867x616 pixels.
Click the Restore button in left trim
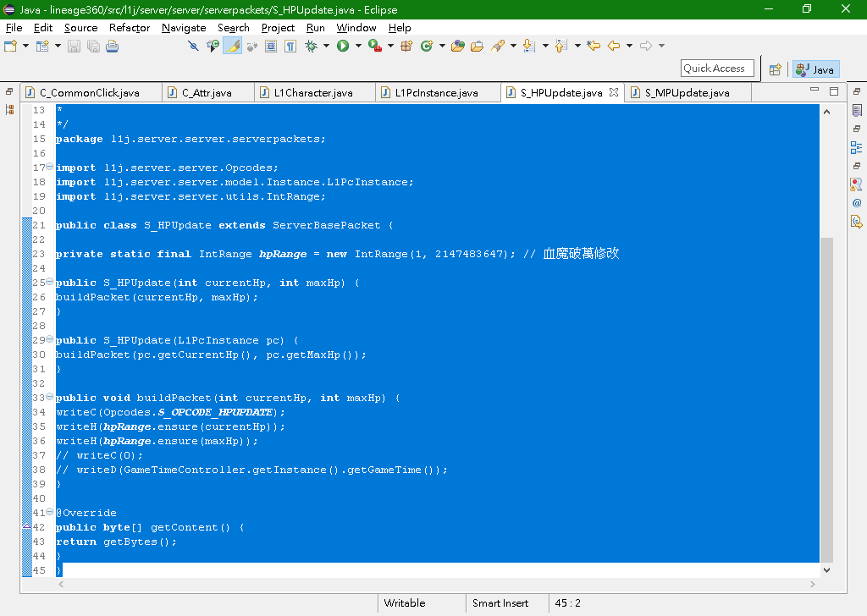click(x=9, y=91)
